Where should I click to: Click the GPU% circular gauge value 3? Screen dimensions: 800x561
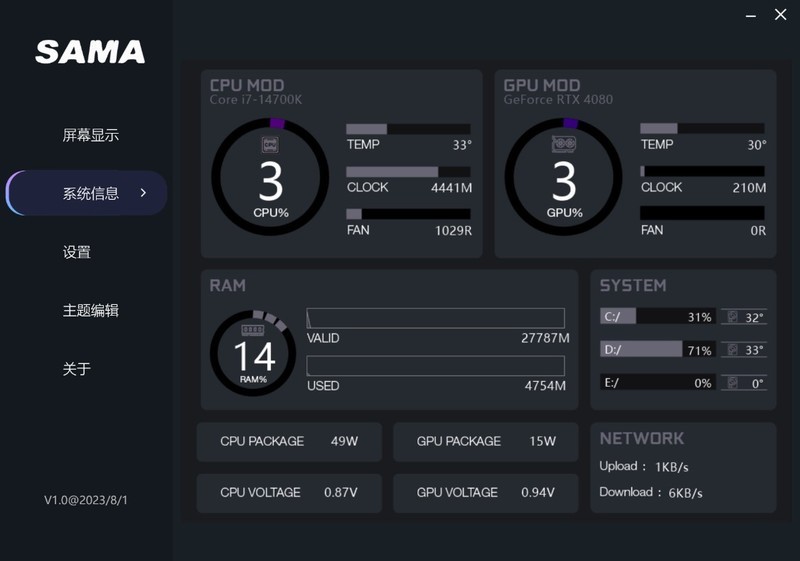pyautogui.click(x=564, y=182)
